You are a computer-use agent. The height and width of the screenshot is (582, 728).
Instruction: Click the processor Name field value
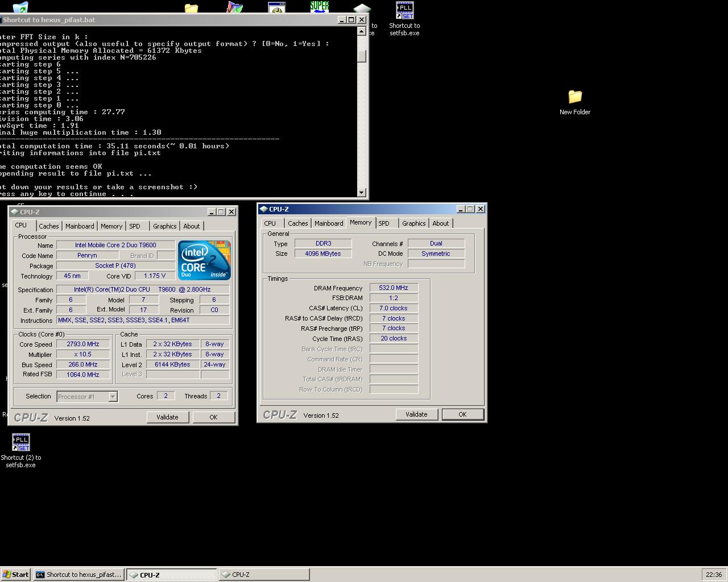pos(115,245)
